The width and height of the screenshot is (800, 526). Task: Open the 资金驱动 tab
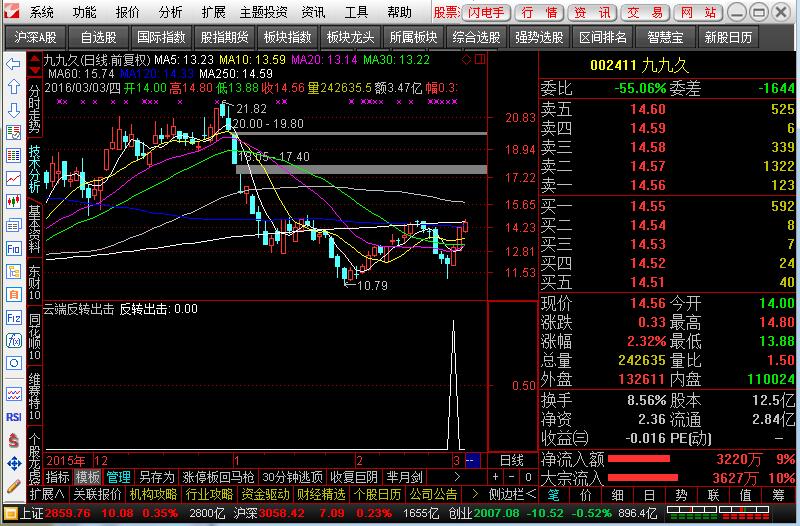click(265, 494)
